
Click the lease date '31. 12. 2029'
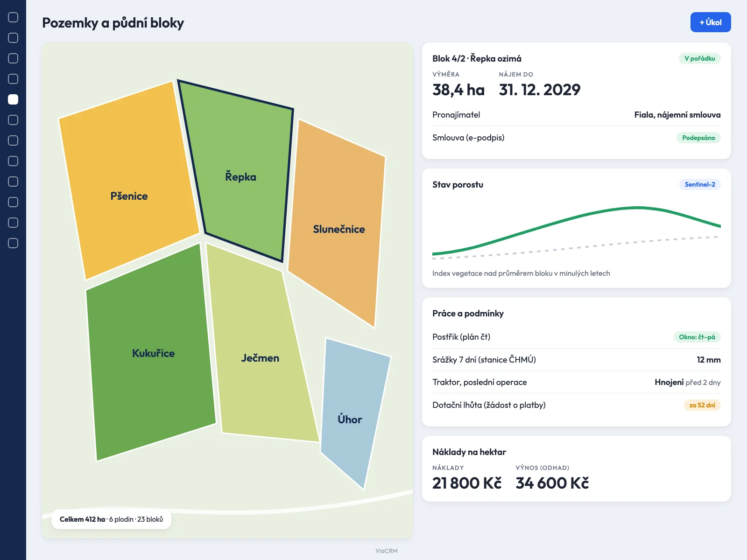click(x=539, y=90)
